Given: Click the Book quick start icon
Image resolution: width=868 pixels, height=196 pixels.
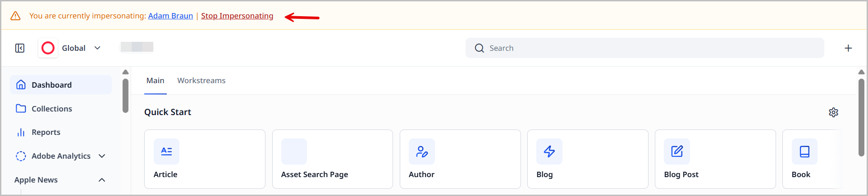Looking at the screenshot, I should click(804, 151).
